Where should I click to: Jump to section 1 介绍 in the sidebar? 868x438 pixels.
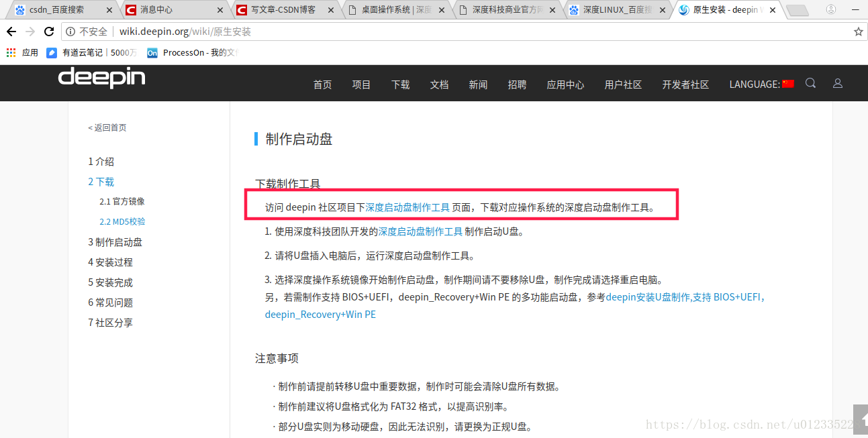[101, 162]
